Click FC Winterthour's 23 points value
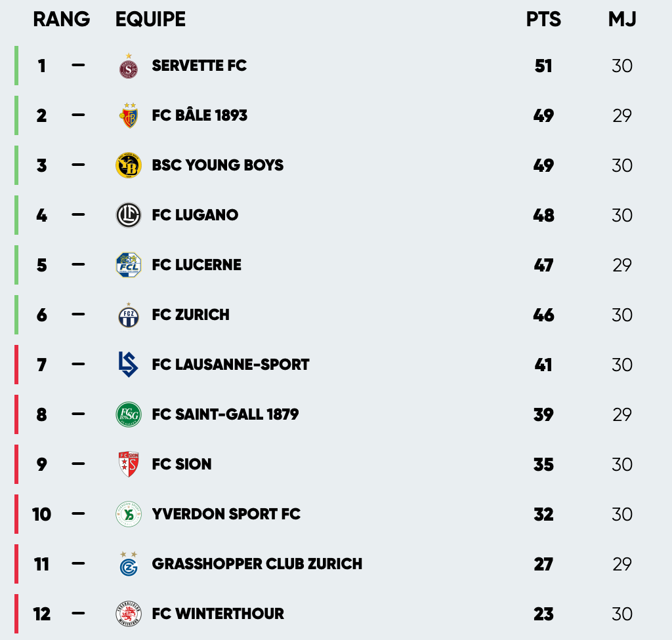This screenshot has width=672, height=640. tap(543, 614)
